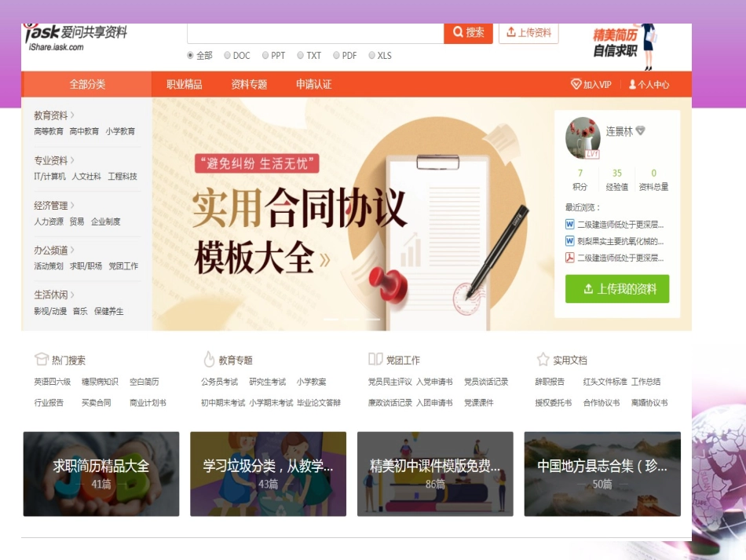Click the orange 搜索 button
This screenshot has height=560, width=746.
coord(468,33)
